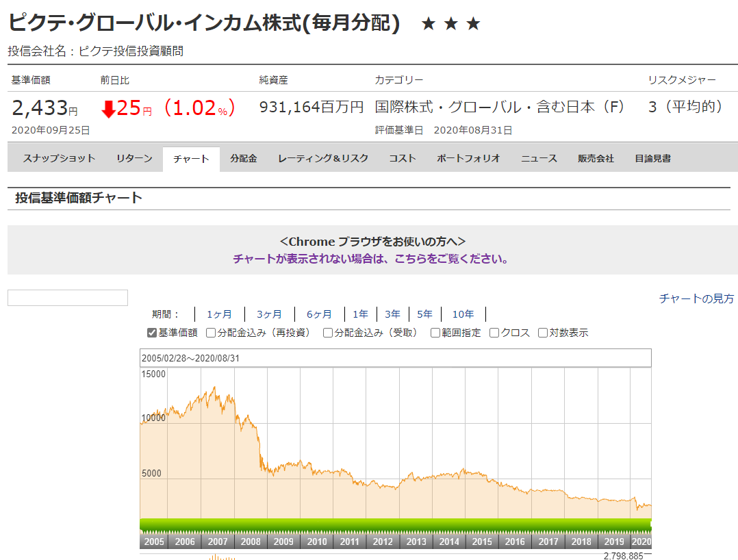This screenshot has width=738, height=560.
Task: Select 2010 on the chart timeline
Action: [317, 542]
